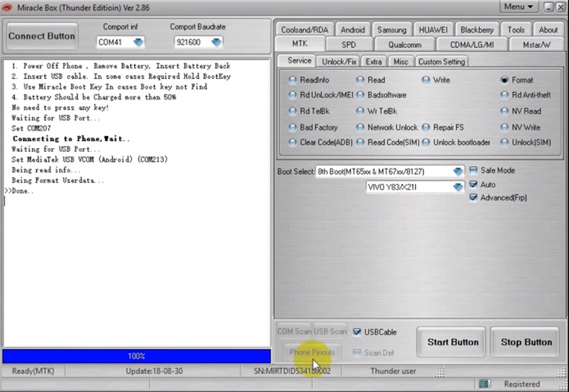
Task: Switch to the Coolsand/RDA tab
Action: point(305,30)
